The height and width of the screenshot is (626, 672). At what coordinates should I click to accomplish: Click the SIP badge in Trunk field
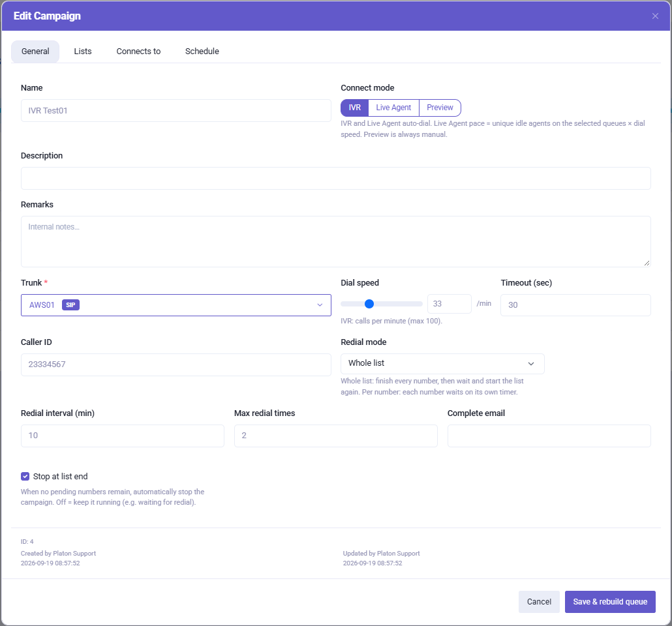coord(70,305)
